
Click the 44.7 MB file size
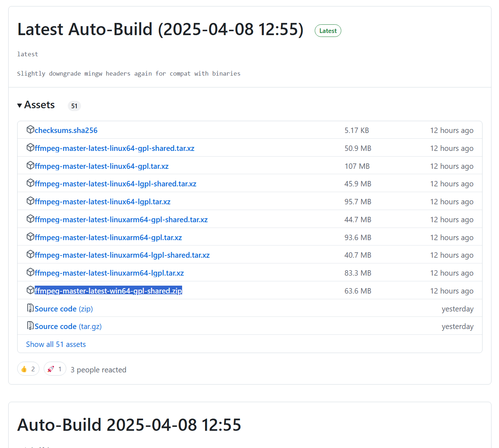(x=358, y=220)
